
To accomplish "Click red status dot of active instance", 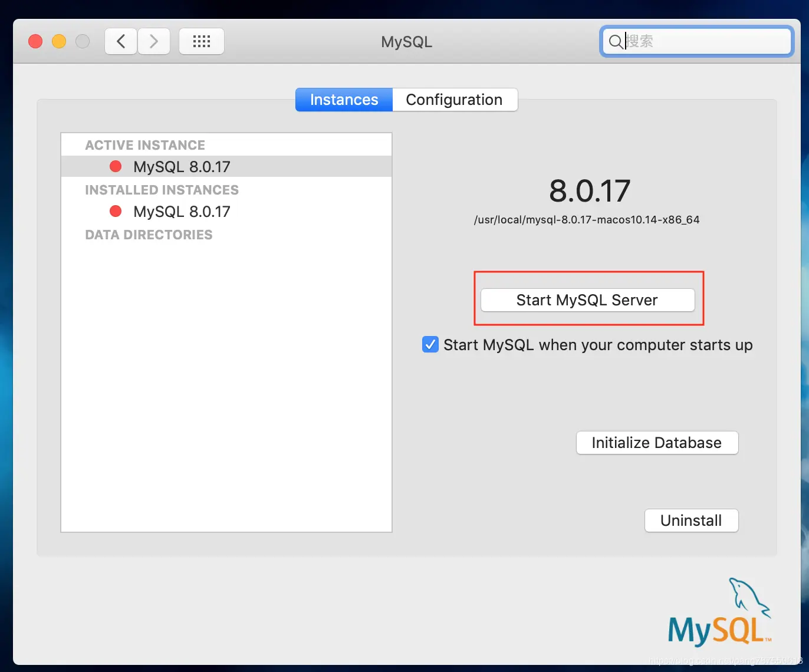I will [116, 166].
